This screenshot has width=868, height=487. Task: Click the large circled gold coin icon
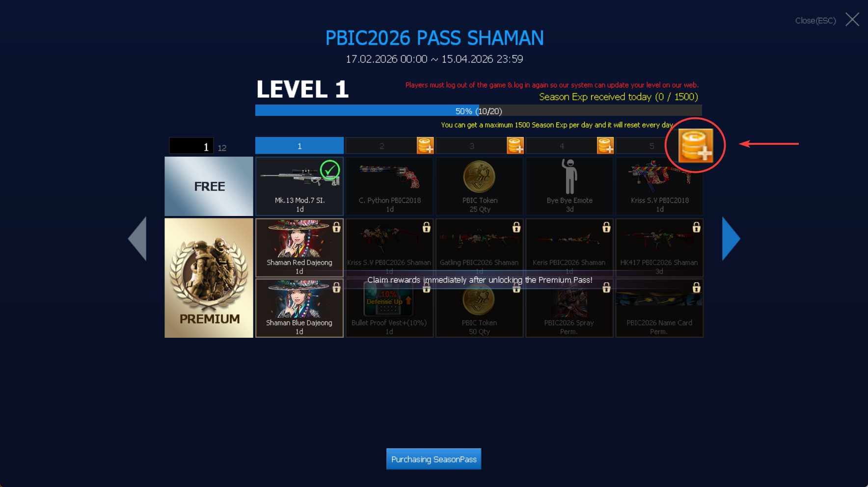[x=695, y=145]
